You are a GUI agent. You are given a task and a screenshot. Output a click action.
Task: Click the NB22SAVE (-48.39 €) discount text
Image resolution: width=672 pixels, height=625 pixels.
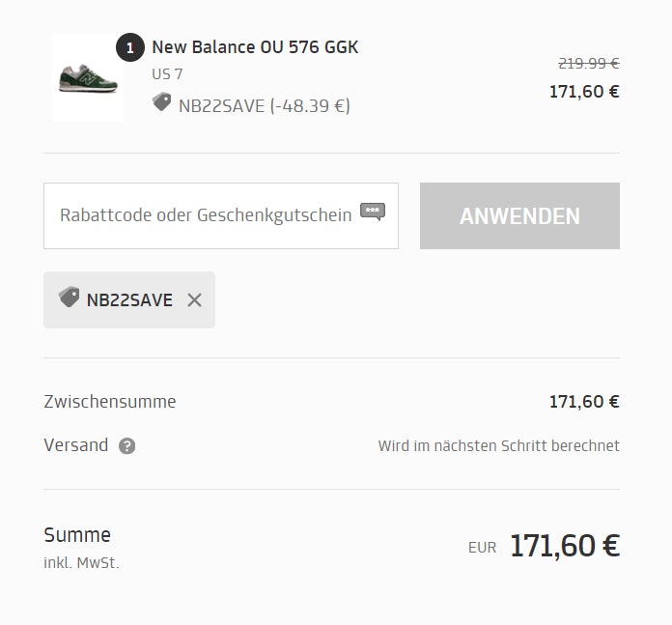[x=264, y=105]
